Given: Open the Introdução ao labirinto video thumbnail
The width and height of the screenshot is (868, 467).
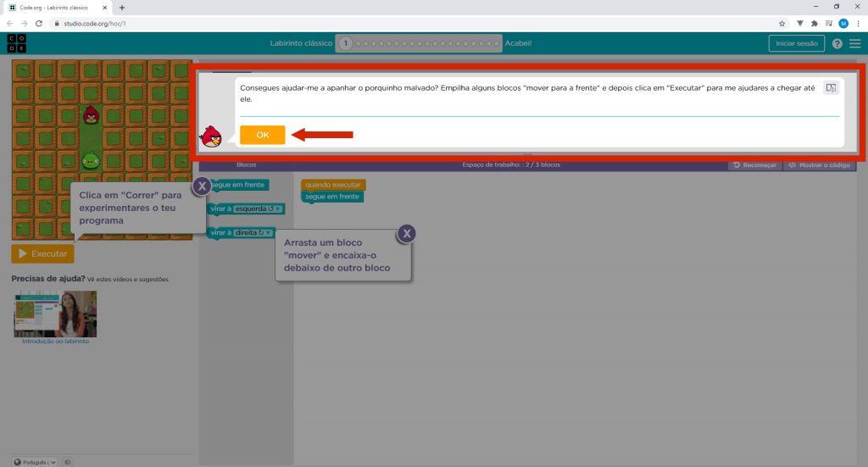Looking at the screenshot, I should click(x=55, y=314).
